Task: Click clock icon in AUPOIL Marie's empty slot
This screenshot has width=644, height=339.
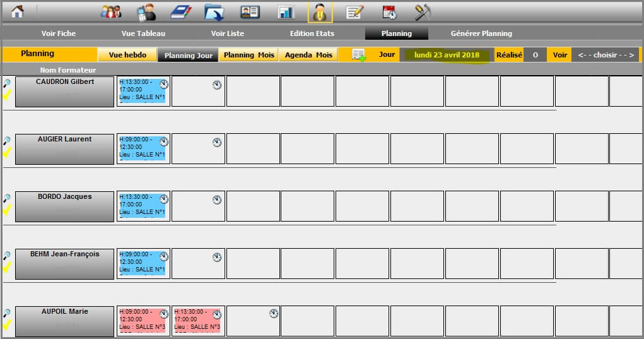Action: (274, 314)
